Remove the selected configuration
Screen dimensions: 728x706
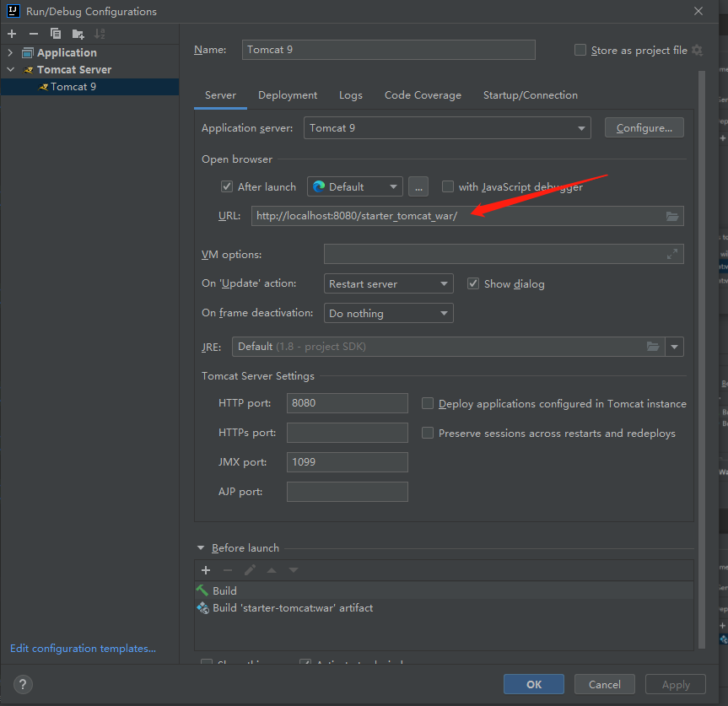coord(34,34)
